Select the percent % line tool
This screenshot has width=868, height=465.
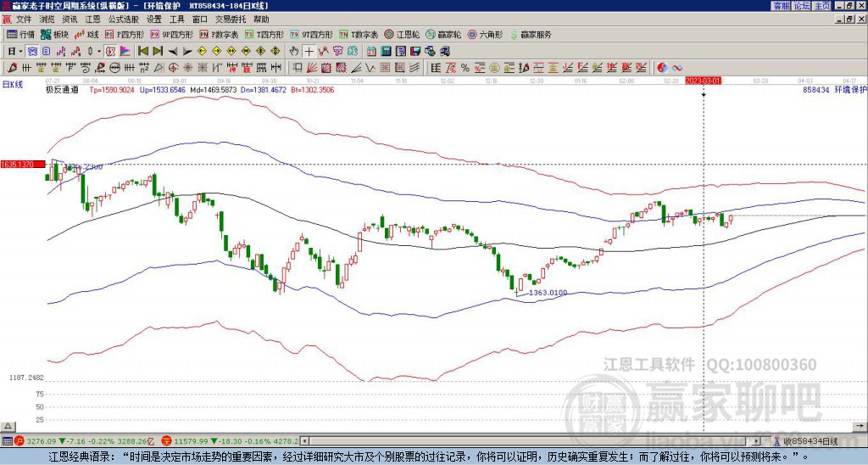(465, 68)
